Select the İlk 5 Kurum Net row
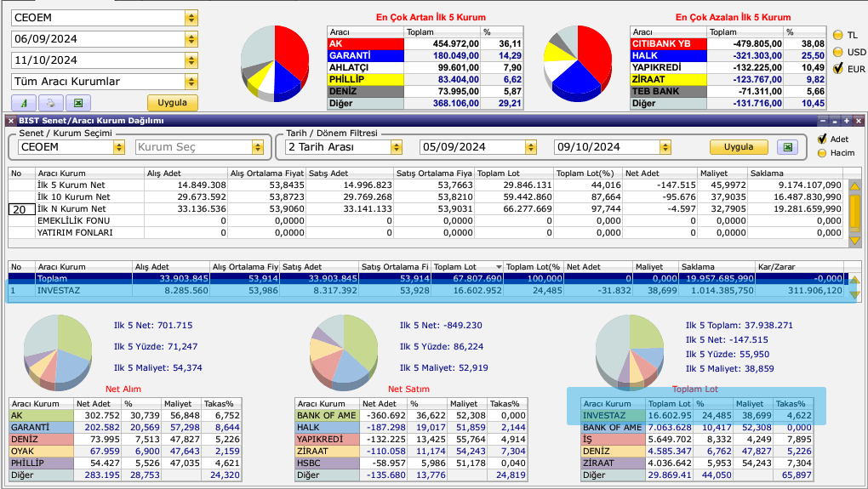 coord(425,185)
